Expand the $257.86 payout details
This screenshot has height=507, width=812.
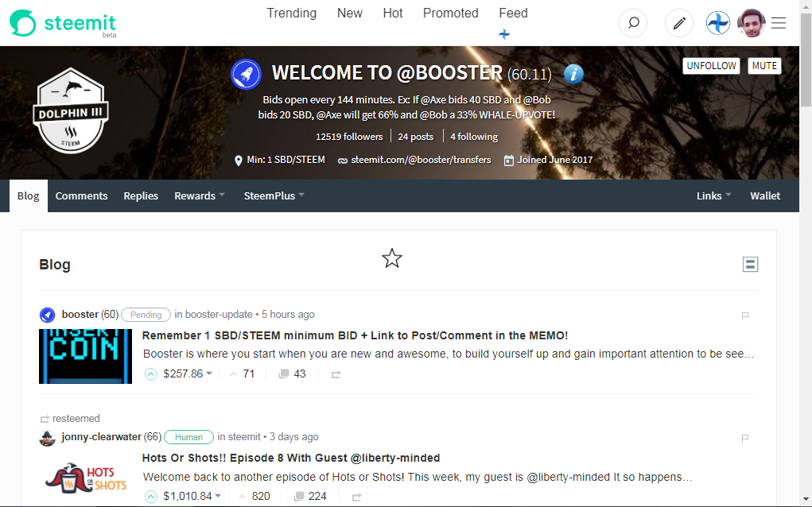point(188,373)
